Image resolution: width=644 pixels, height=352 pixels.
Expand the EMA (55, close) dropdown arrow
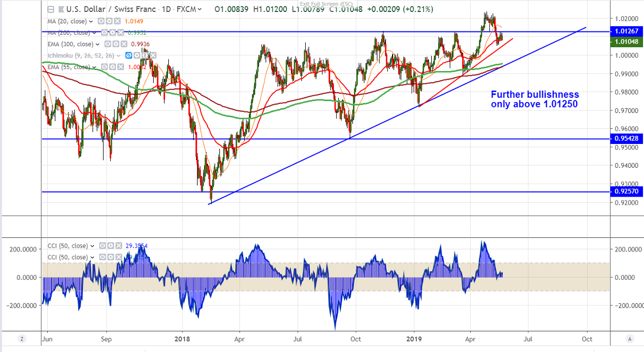click(x=94, y=67)
